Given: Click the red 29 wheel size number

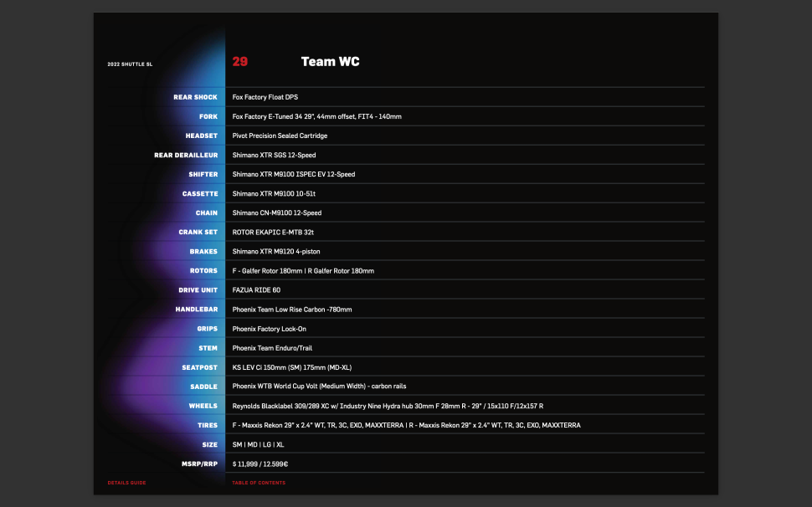Looking at the screenshot, I should click(239, 62).
